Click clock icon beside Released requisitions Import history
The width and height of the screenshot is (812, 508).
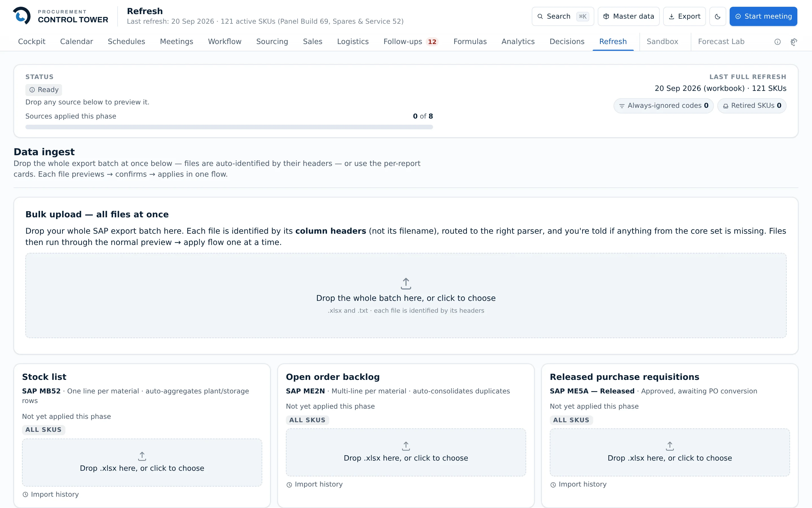pyautogui.click(x=553, y=485)
